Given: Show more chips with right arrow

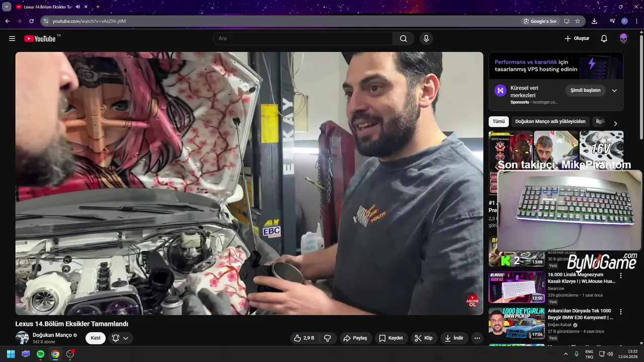Looking at the screenshot, I should point(615,123).
